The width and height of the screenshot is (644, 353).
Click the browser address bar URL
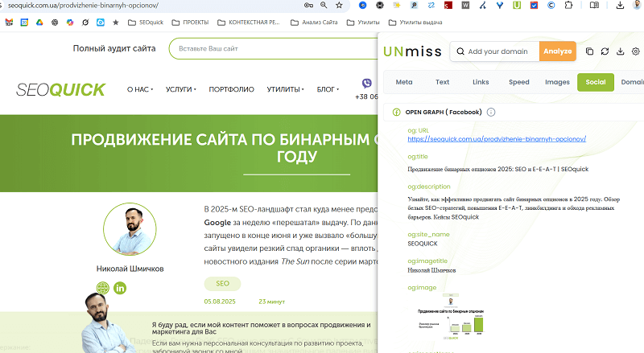pyautogui.click(x=83, y=6)
